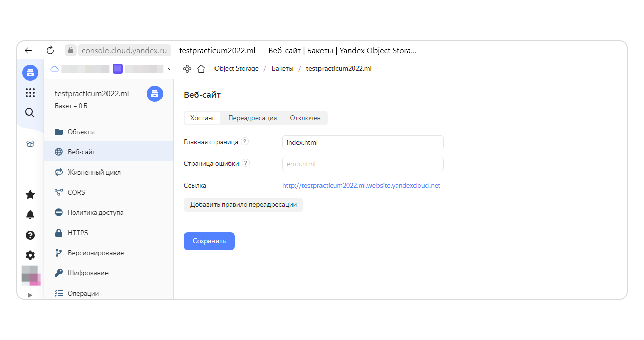
Task: Expand the cloud/folder selector chevron
Action: [170, 69]
